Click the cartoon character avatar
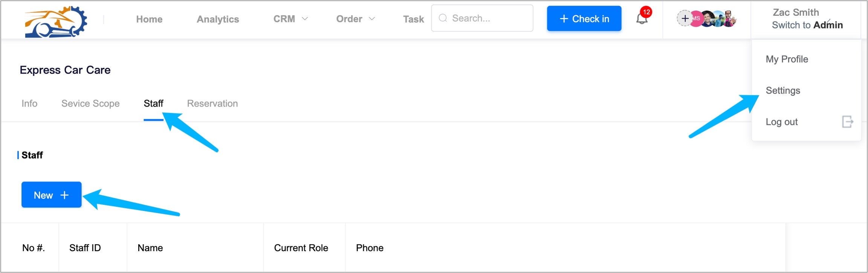This screenshot has width=868, height=273. click(x=730, y=18)
